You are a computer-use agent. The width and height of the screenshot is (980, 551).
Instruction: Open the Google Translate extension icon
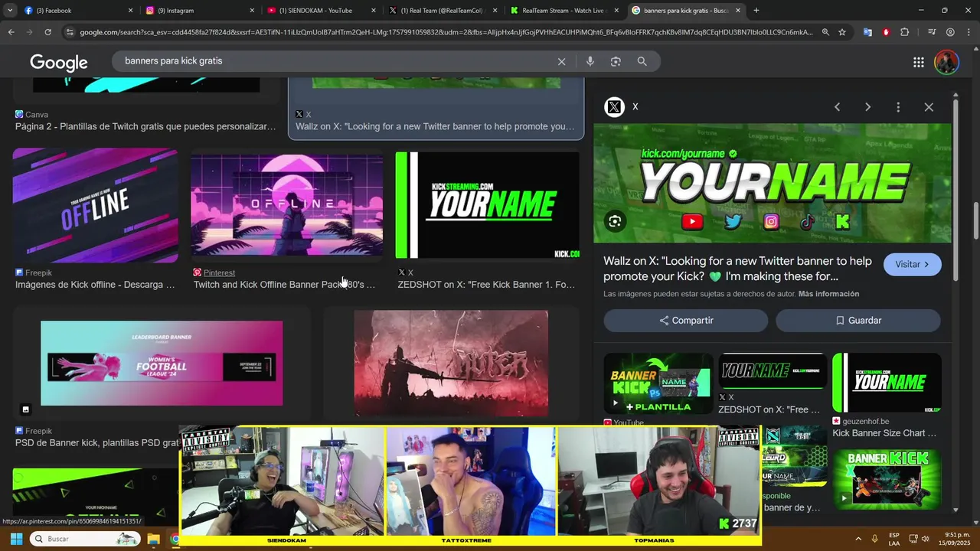[x=867, y=32]
